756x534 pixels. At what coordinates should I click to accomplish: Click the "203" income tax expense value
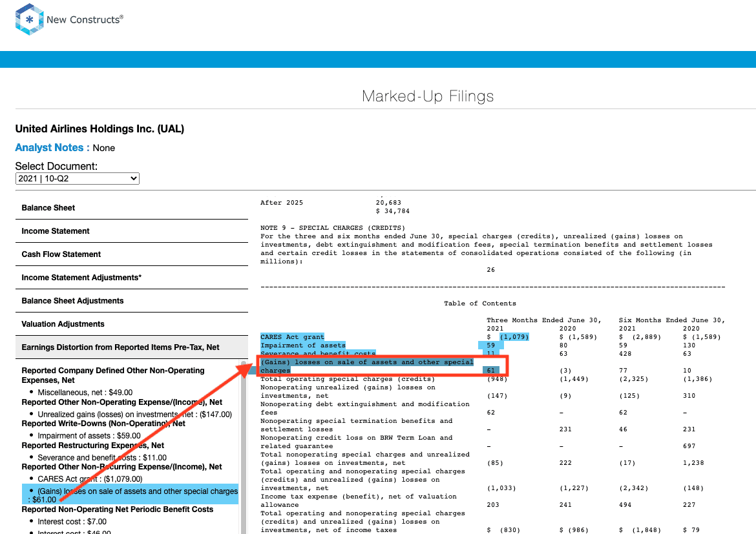tap(493, 505)
